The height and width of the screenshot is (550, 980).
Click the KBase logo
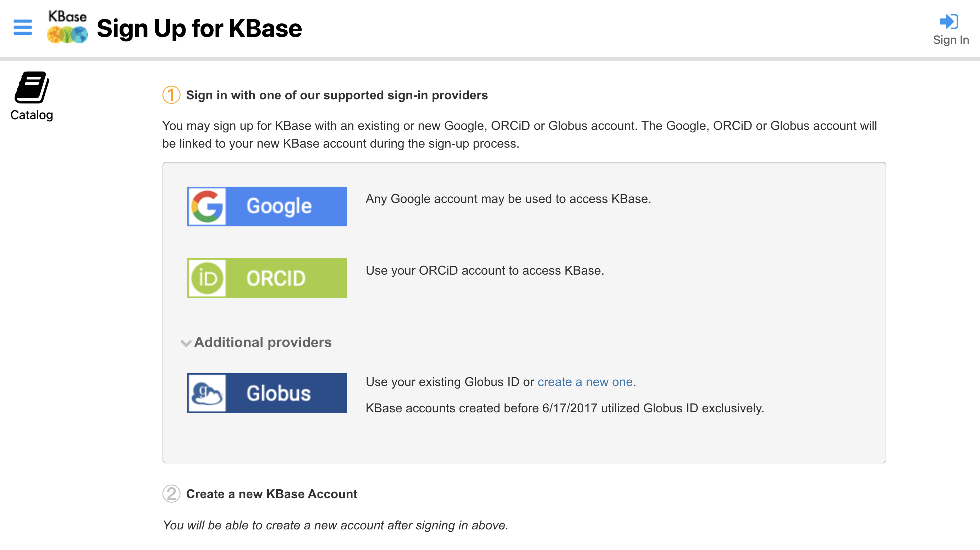click(67, 27)
